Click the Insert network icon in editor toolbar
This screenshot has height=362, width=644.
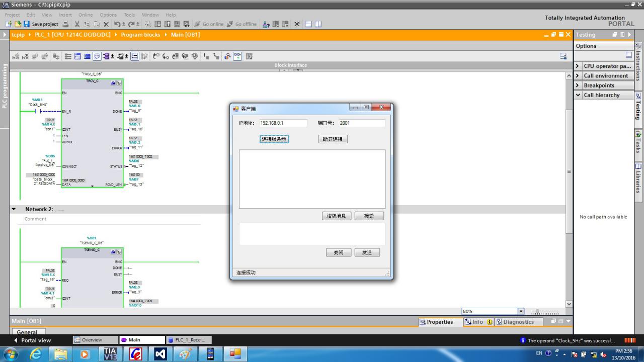16,57
